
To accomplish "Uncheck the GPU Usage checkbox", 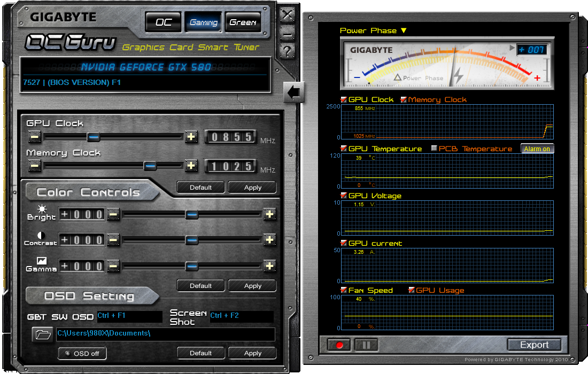I will click(x=412, y=290).
